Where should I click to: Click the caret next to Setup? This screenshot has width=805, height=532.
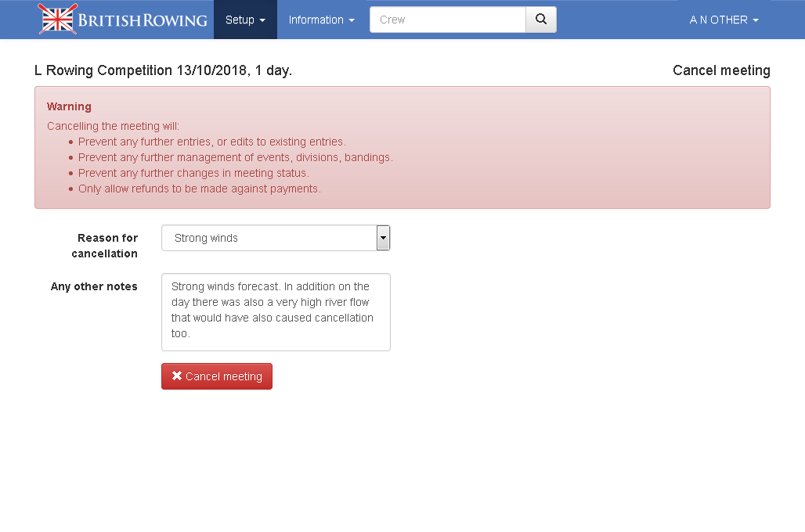tap(262, 20)
